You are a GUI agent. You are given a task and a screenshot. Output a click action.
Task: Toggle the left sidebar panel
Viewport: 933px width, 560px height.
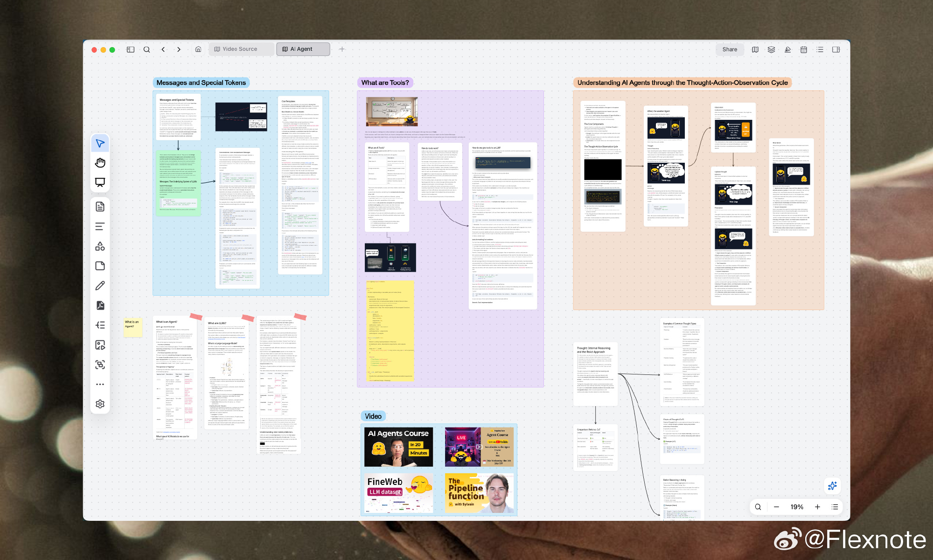(x=131, y=49)
